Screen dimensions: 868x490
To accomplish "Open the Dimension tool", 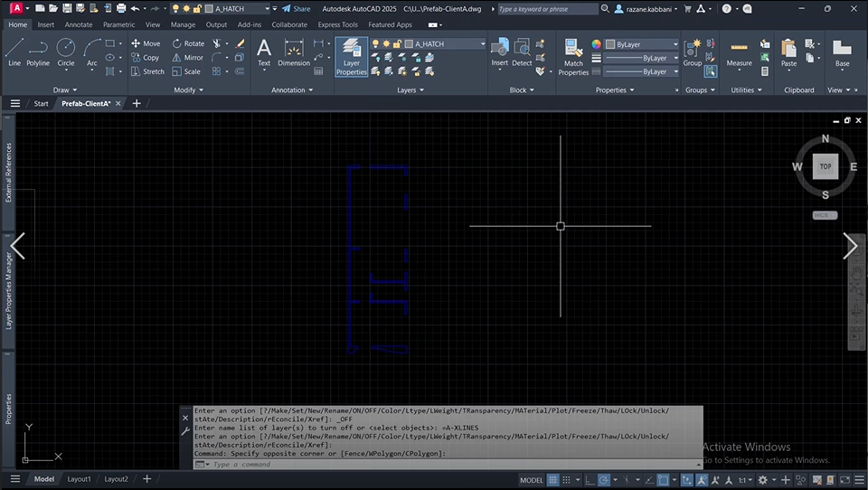I will [294, 52].
